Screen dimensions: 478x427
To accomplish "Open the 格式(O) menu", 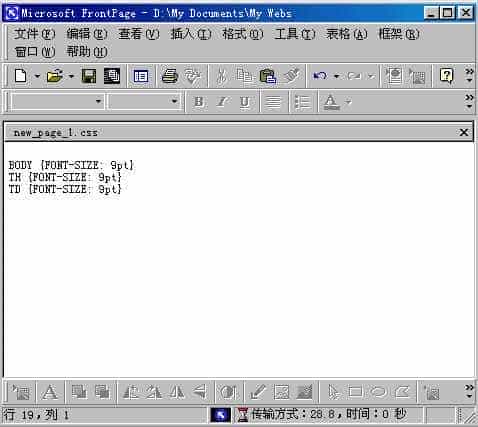I will click(x=243, y=34).
